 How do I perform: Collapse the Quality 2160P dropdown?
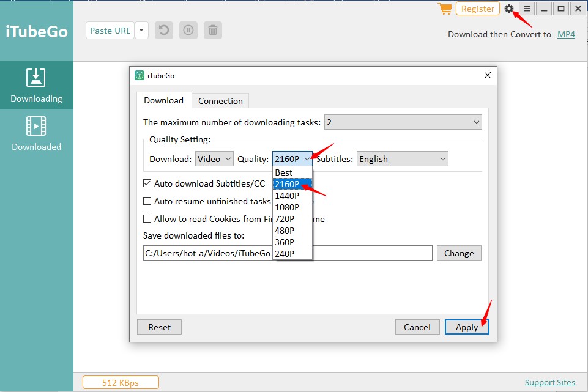coord(292,159)
